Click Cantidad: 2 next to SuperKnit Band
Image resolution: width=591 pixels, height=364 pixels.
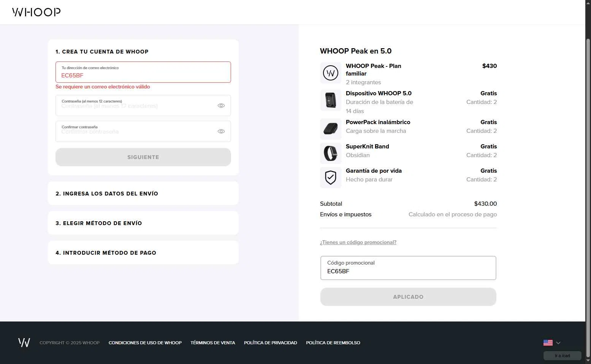click(x=482, y=155)
